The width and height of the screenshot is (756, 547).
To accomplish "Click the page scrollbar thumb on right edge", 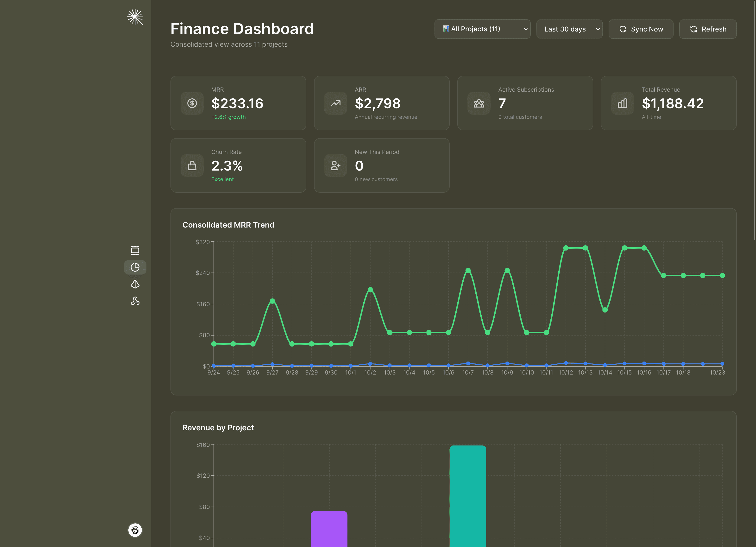I will (754, 120).
